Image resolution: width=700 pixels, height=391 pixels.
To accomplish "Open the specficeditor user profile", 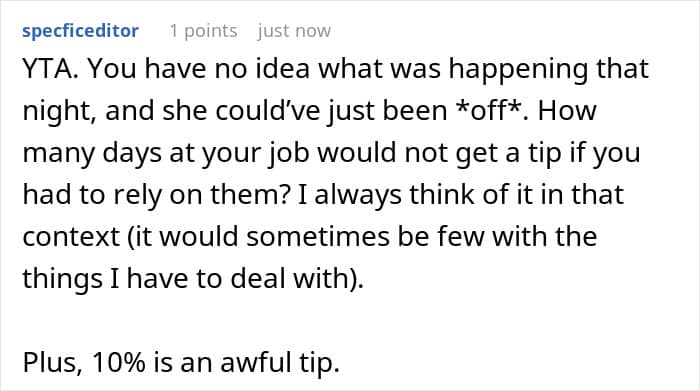I will pos(80,31).
